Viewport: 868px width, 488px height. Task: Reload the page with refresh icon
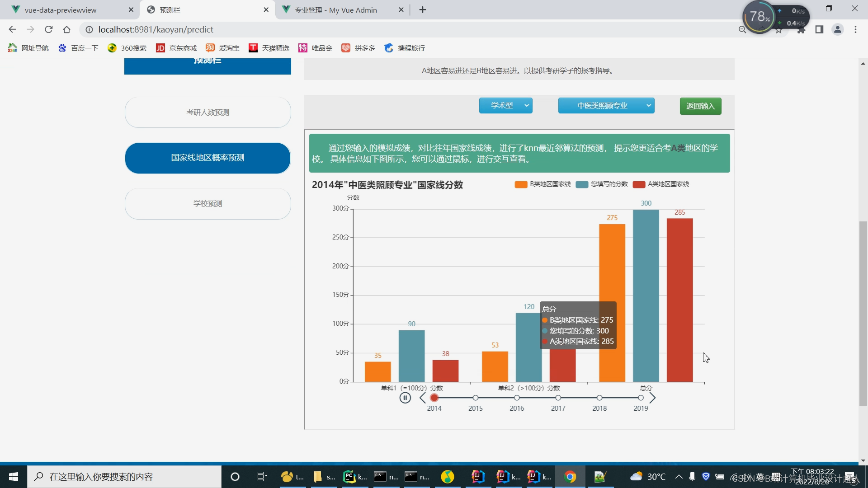(48, 29)
